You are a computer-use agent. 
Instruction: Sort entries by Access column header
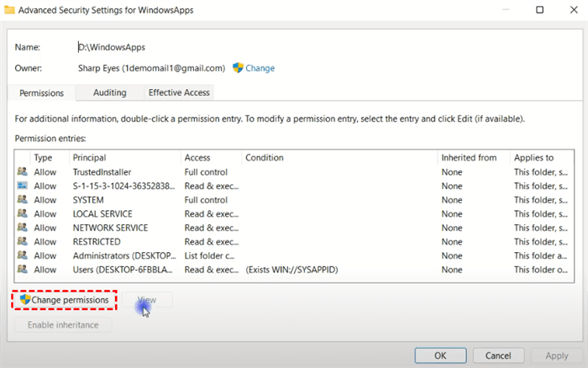tap(210, 157)
